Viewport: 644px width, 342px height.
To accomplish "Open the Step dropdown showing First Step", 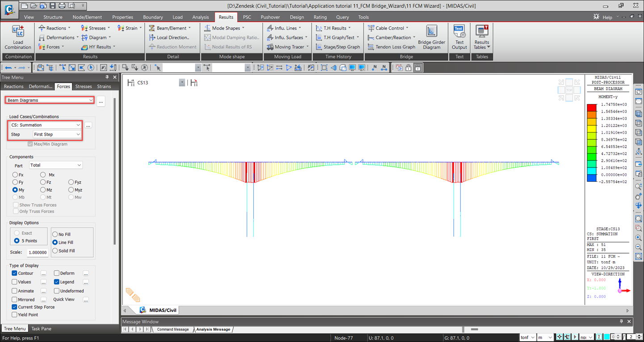I will [x=57, y=134].
